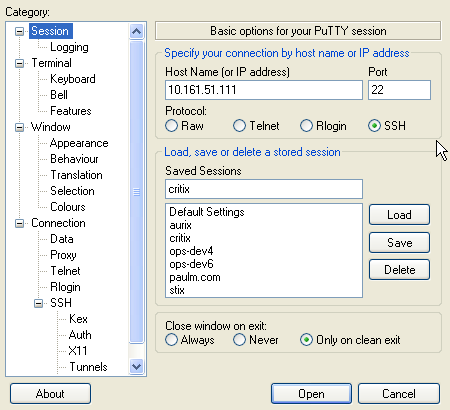The height and width of the screenshot is (410, 450).
Task: Select Terminal in category tree
Action: (51, 63)
